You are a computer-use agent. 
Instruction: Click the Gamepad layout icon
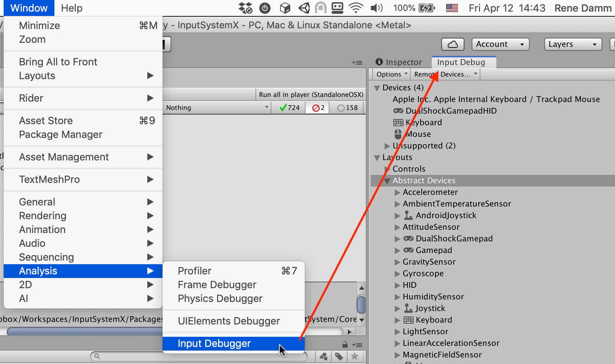[409, 250]
